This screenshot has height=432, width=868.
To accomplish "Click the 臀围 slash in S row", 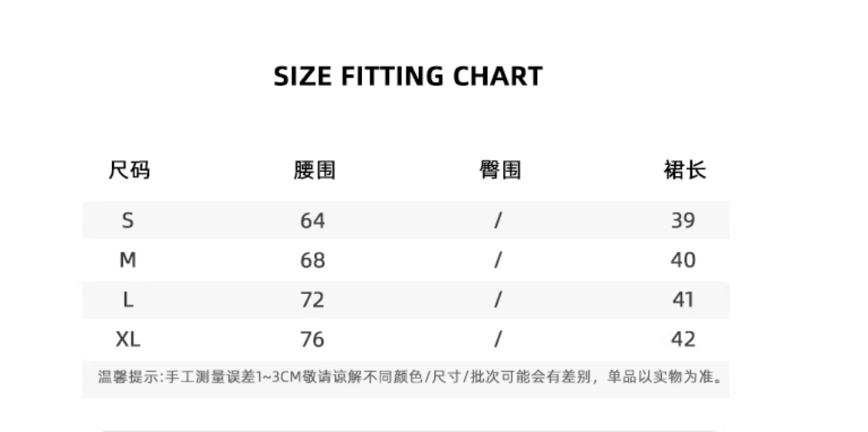I will [x=498, y=221].
